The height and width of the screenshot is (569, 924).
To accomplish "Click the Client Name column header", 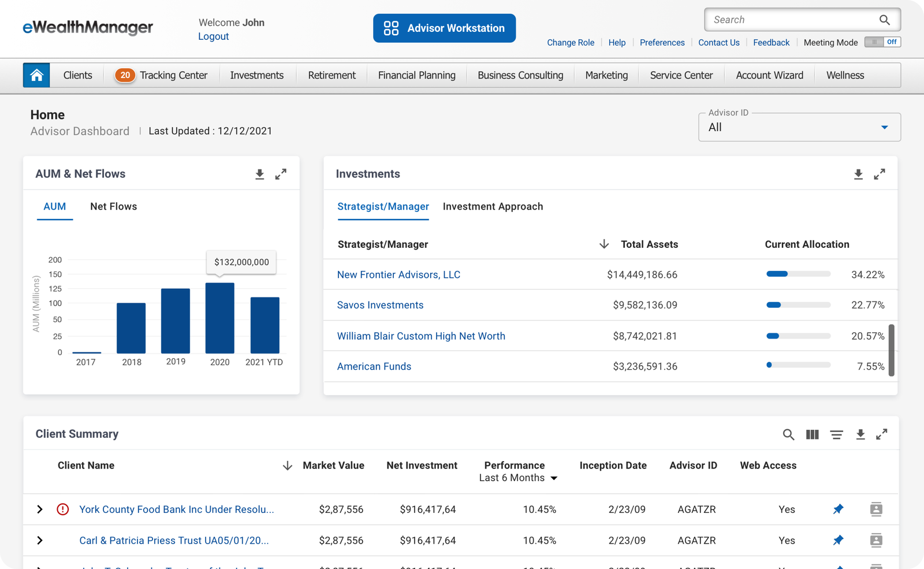I will point(86,466).
